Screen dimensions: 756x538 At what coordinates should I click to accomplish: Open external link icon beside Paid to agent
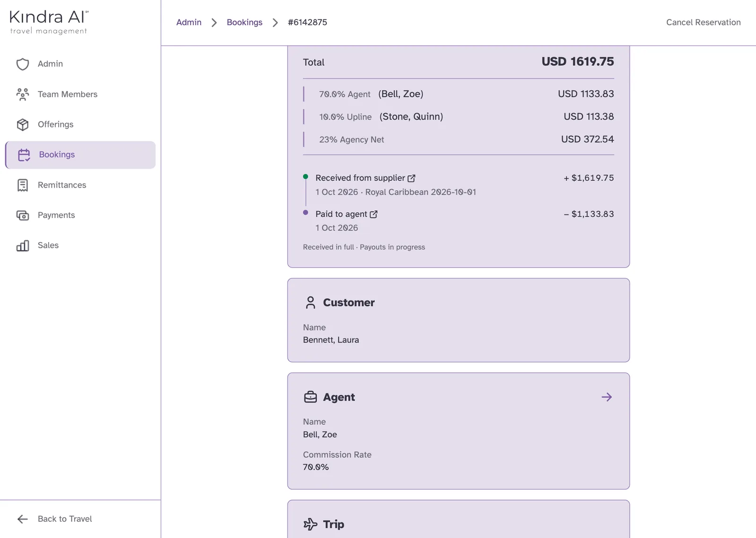pos(374,214)
